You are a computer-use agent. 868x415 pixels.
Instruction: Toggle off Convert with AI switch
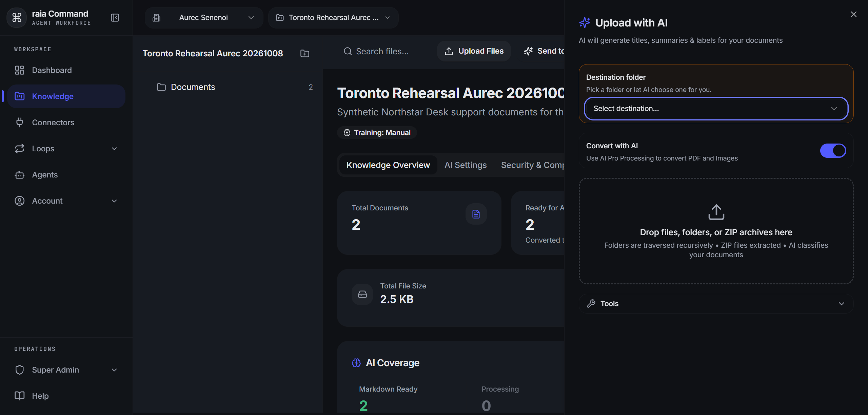click(x=833, y=151)
